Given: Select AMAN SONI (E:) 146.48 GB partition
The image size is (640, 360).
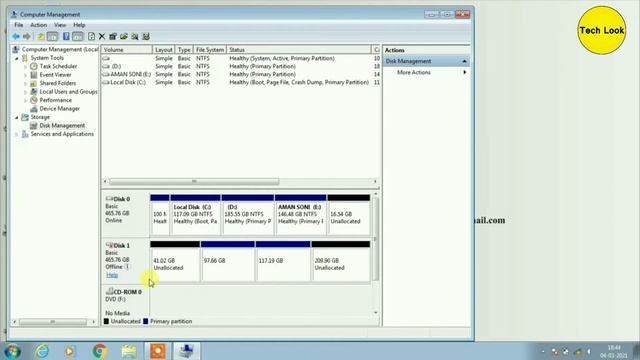Looking at the screenshot, I should pyautogui.click(x=301, y=215).
